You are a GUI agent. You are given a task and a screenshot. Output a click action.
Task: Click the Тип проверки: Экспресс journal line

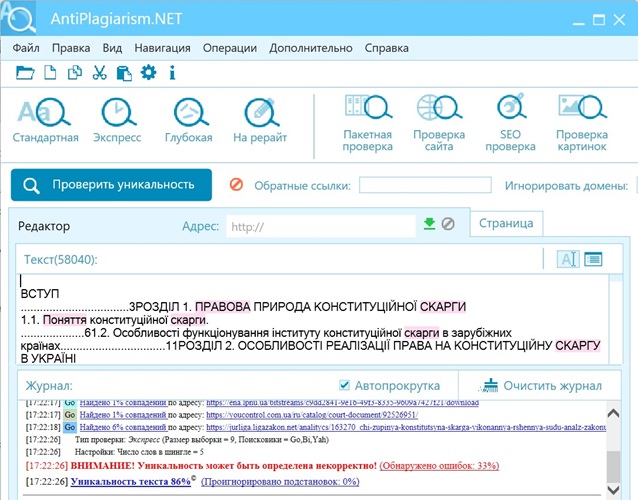point(202,439)
